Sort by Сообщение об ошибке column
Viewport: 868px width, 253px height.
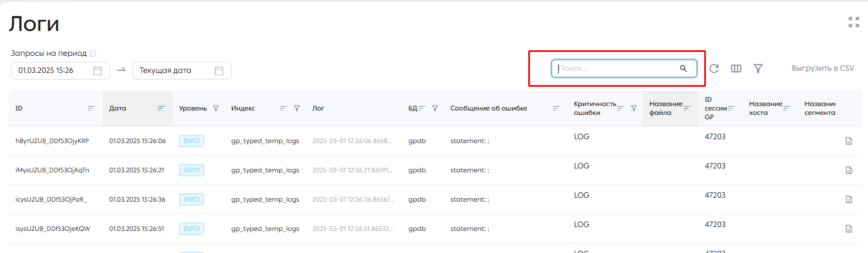(x=556, y=108)
